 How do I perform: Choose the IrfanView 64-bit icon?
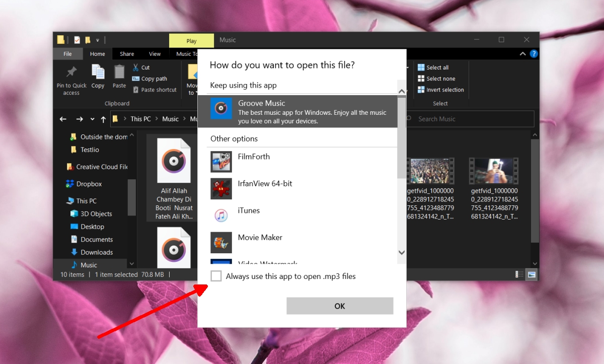pos(221,188)
